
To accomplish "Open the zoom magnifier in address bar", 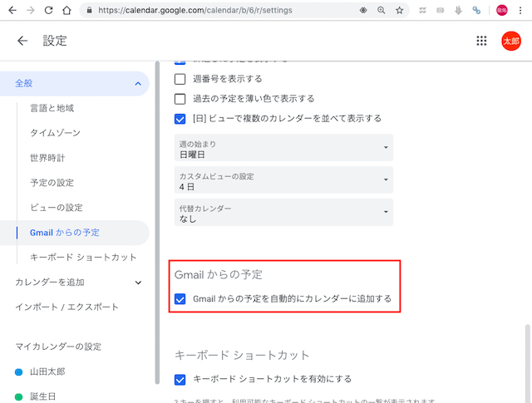I will pos(382,10).
